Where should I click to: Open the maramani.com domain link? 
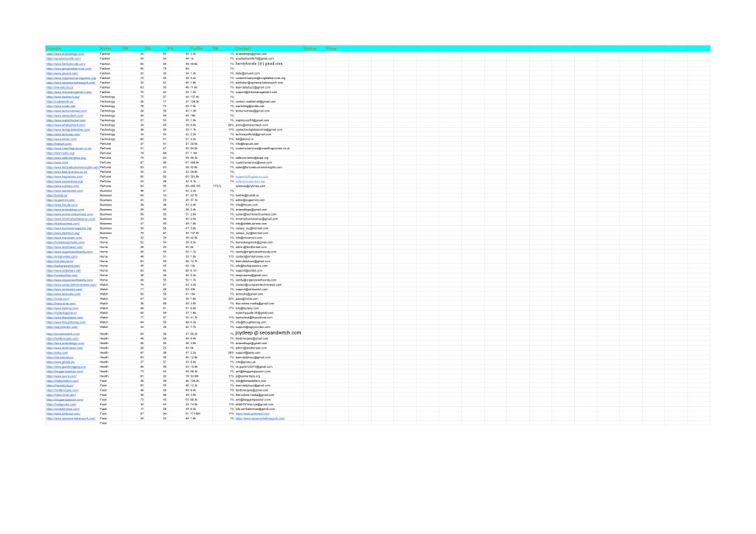pyautogui.click(x=64, y=238)
